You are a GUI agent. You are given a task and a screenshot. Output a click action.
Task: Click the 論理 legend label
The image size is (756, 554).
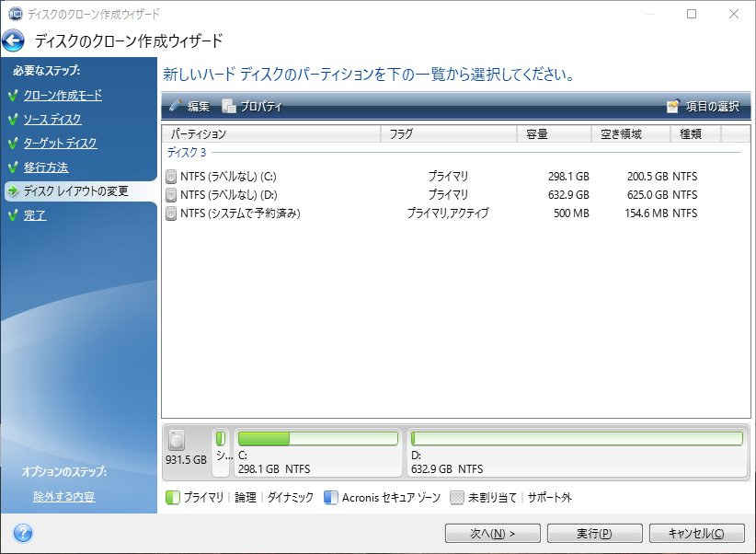click(246, 498)
